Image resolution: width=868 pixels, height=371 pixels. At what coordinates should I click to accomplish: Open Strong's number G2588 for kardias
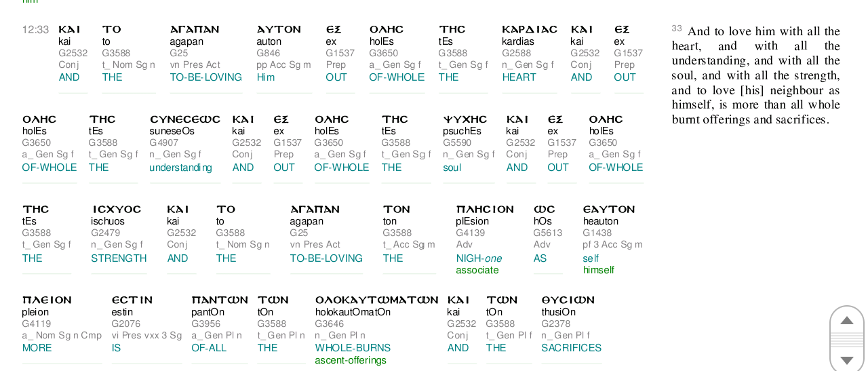point(516,54)
